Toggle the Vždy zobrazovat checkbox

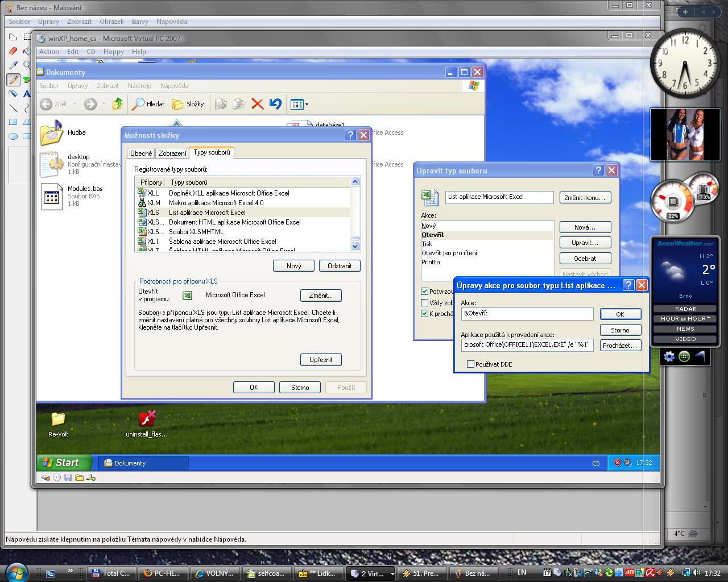point(424,303)
